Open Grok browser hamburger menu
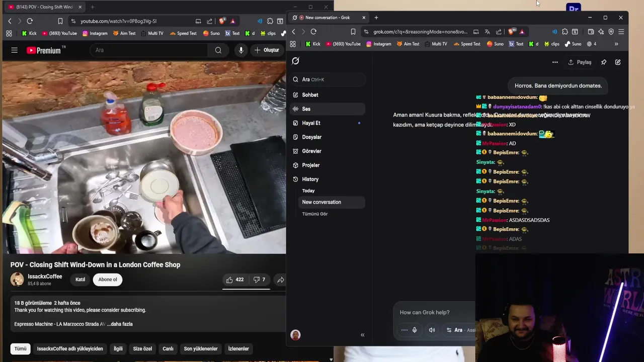This screenshot has height=362, width=644. point(621,32)
